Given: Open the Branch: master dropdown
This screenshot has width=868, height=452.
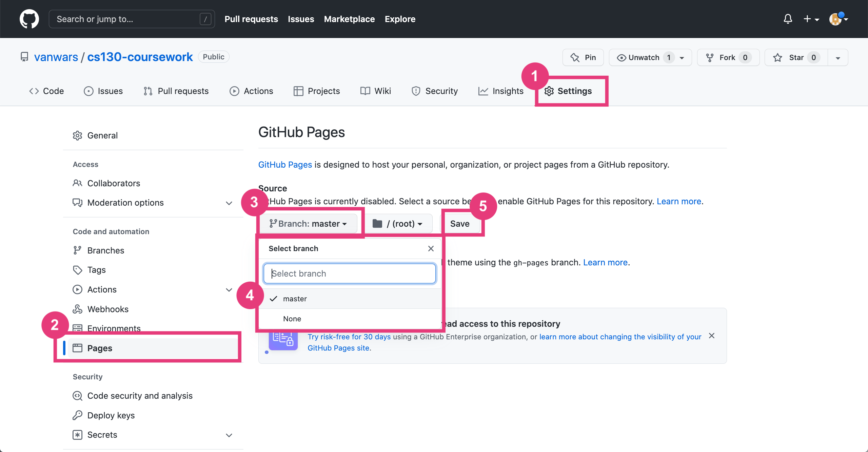Looking at the screenshot, I should 308,223.
